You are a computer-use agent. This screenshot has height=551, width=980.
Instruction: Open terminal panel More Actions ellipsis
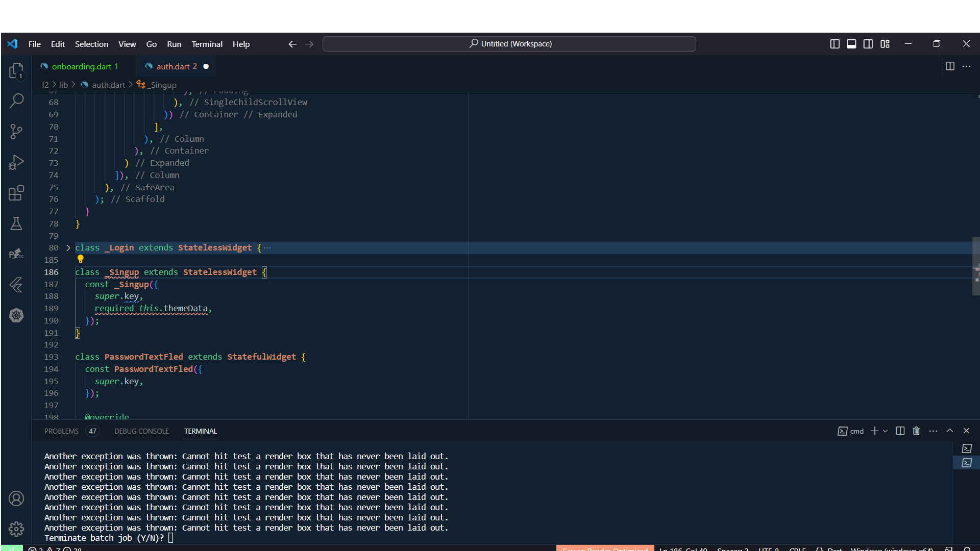[933, 431]
